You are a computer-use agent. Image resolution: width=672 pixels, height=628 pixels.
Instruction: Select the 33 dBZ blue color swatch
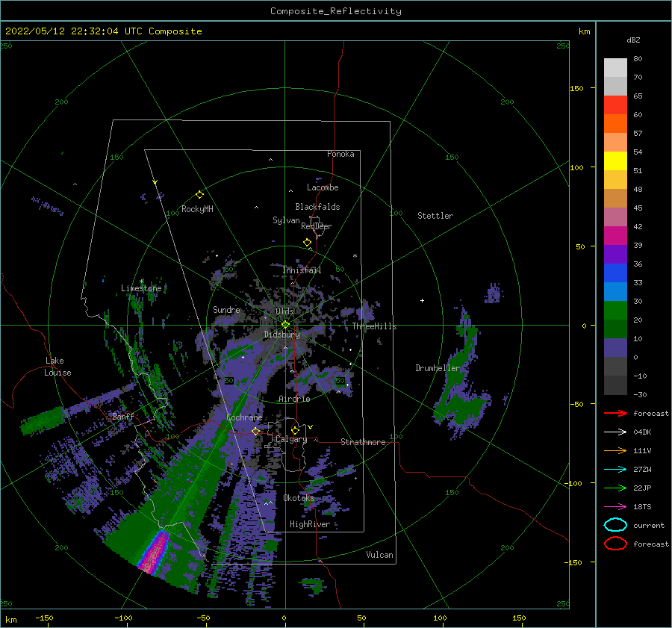[x=615, y=291]
